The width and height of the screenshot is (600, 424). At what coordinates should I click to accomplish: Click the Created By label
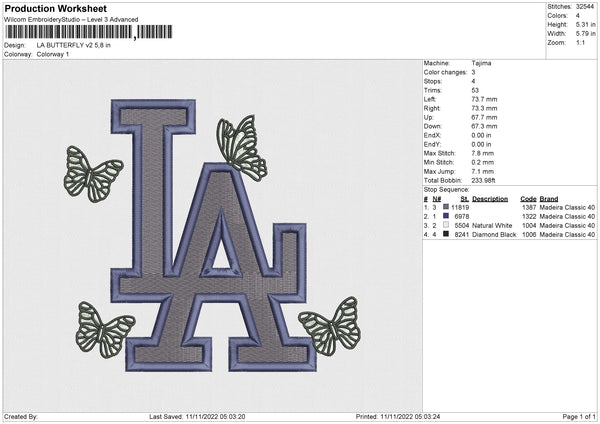click(21, 417)
